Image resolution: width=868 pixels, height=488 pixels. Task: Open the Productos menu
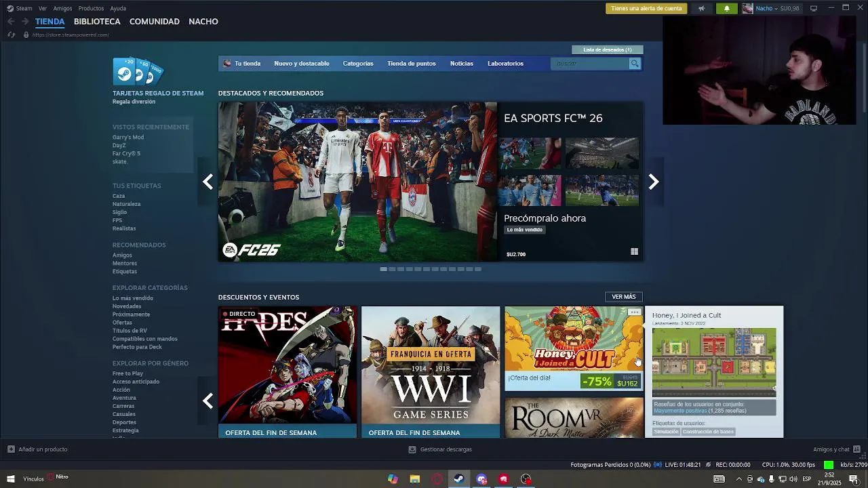(x=91, y=8)
